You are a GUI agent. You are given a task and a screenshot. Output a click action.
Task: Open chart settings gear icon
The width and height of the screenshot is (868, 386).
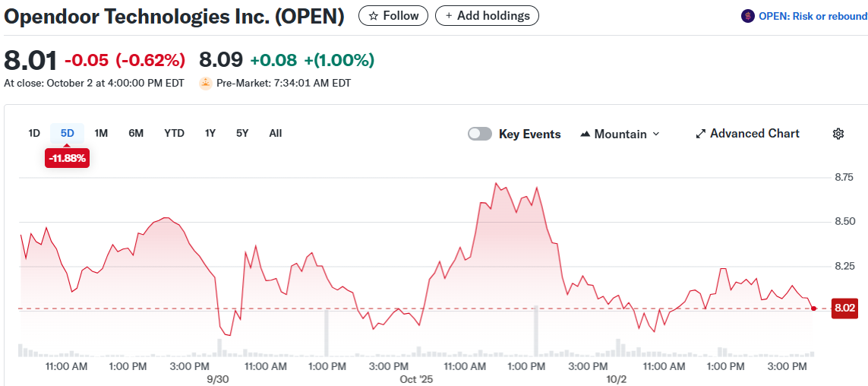click(x=838, y=134)
